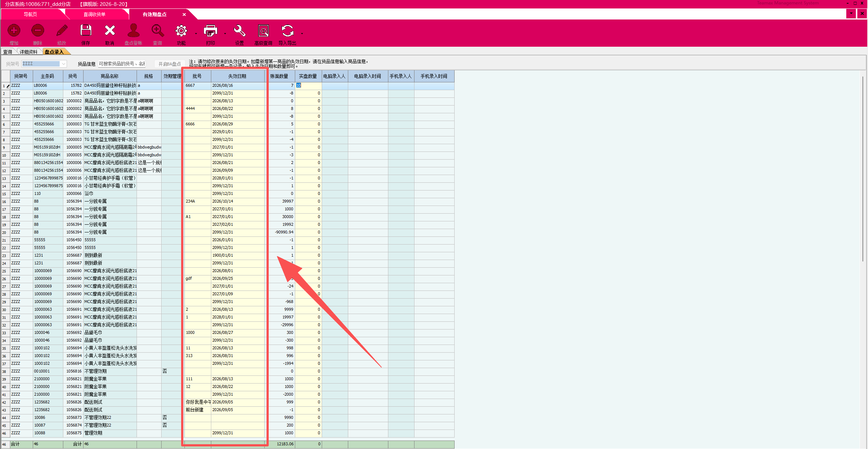Click the 实盘数量 input cell in row 1
868x449 pixels.
(x=308, y=86)
